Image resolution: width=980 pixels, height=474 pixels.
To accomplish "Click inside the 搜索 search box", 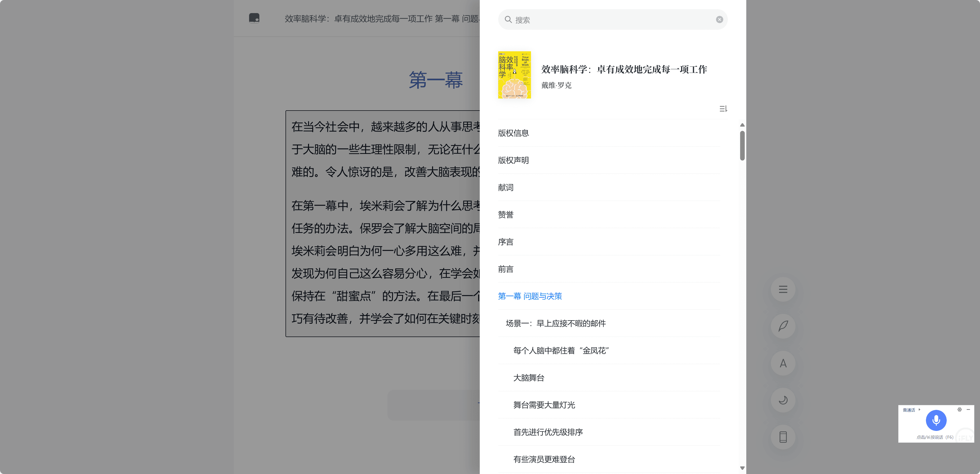I will point(612,20).
